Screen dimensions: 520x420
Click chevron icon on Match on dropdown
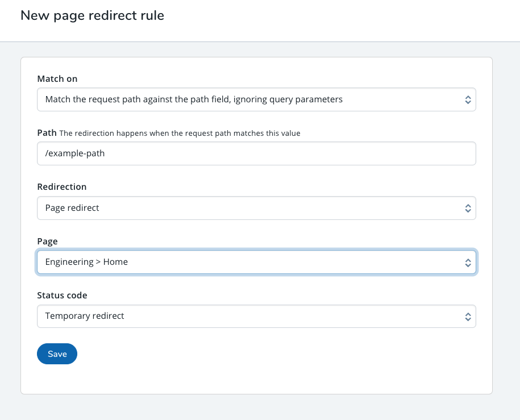468,99
